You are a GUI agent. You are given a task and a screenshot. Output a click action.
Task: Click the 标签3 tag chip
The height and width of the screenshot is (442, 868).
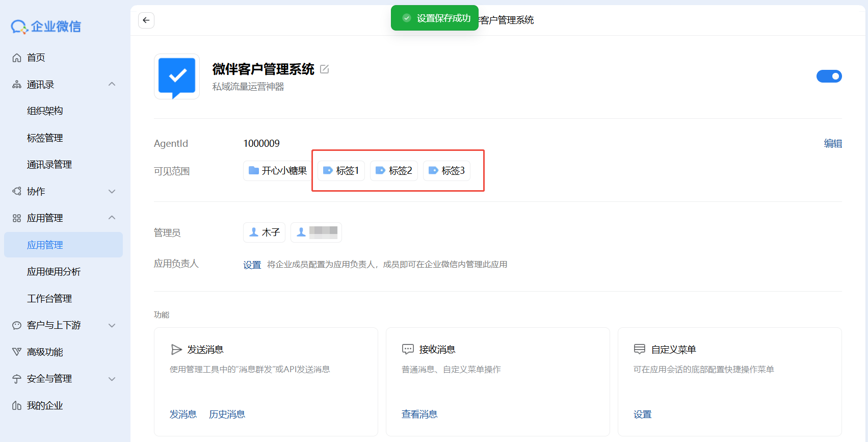coord(447,171)
